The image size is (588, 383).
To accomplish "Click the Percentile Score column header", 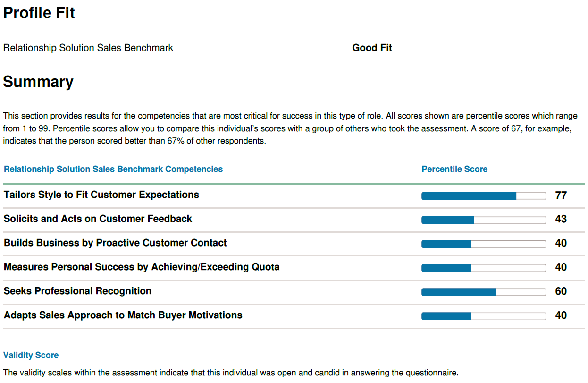I will (x=454, y=169).
